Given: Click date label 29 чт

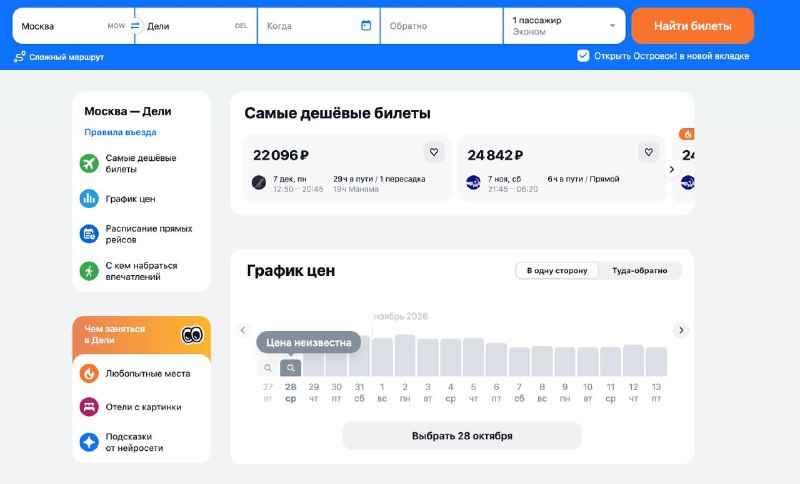Looking at the screenshot, I should pos(314,392).
